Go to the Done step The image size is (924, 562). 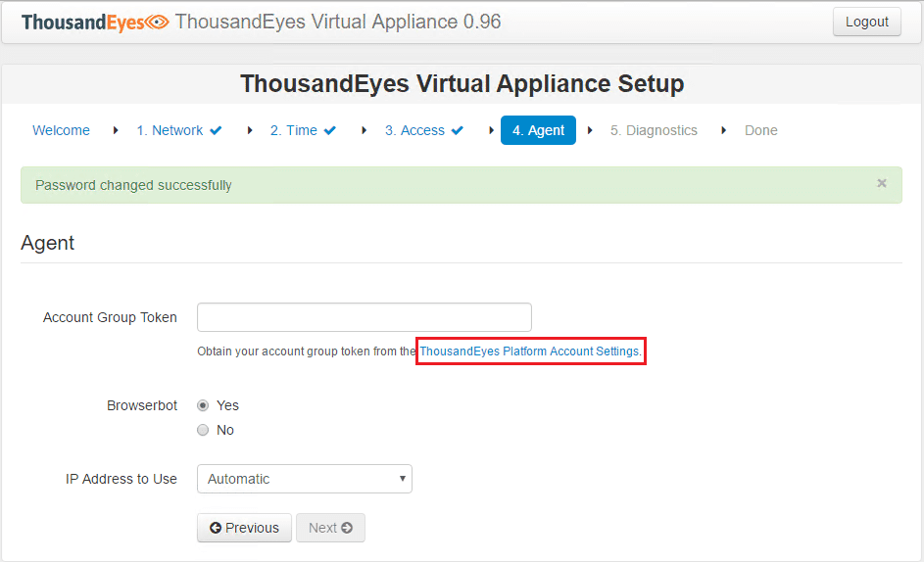coord(760,130)
